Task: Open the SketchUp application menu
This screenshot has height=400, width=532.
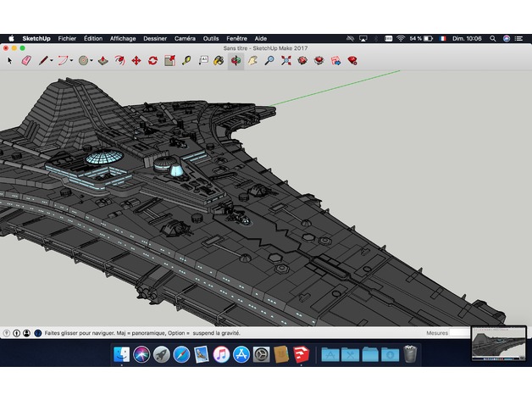Action: point(36,38)
